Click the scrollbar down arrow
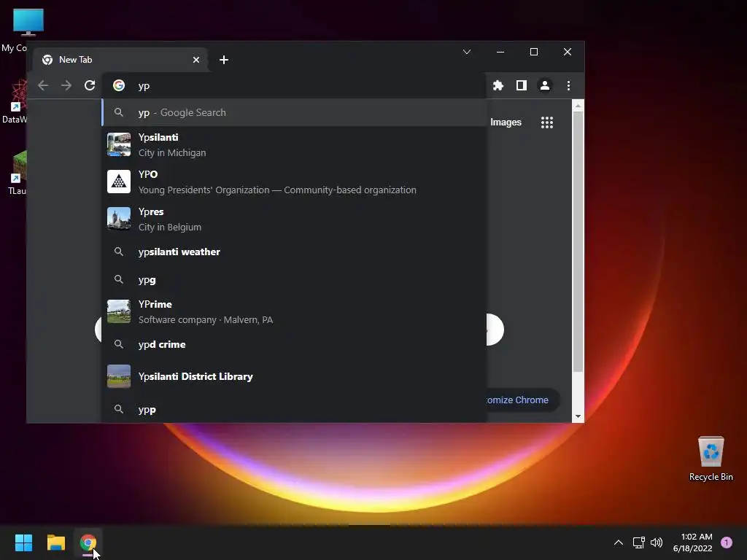 [x=578, y=416]
